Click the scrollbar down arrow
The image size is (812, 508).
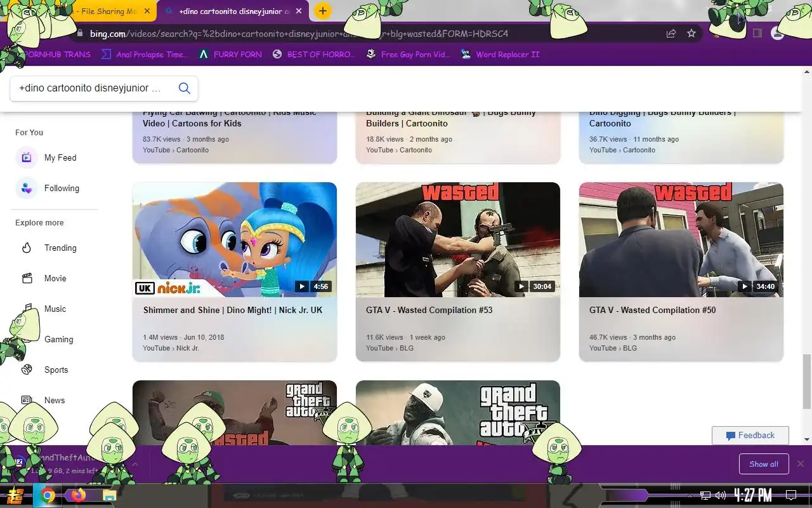click(x=806, y=439)
